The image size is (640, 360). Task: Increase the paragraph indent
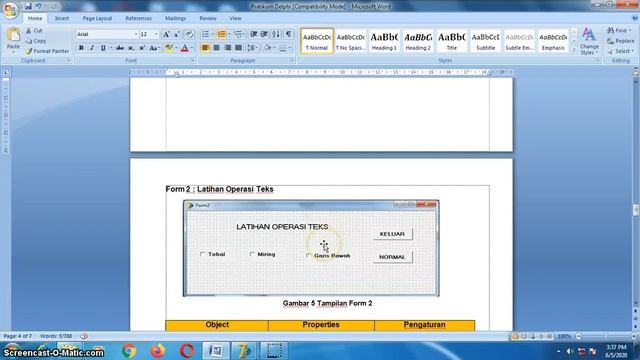tap(264, 34)
